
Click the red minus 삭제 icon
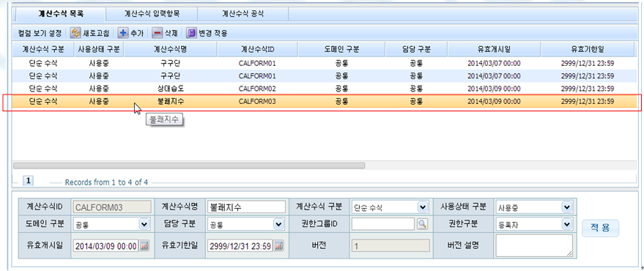pos(158,33)
